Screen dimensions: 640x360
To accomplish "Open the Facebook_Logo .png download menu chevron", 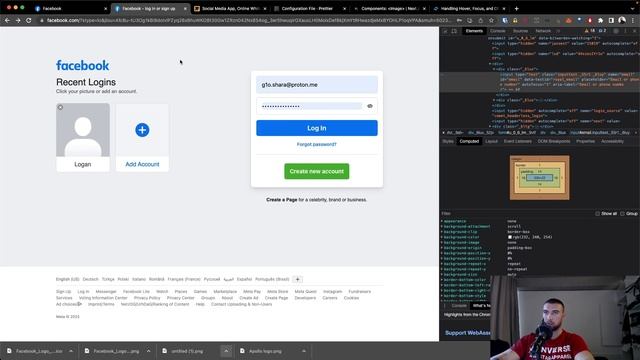I will [149, 351].
